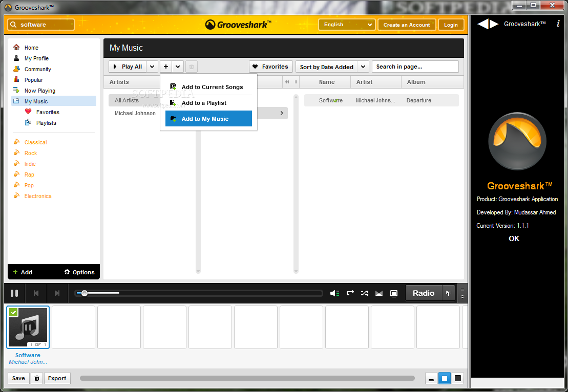Click the Add button in sidebar footer
The height and width of the screenshot is (392, 568).
23,272
